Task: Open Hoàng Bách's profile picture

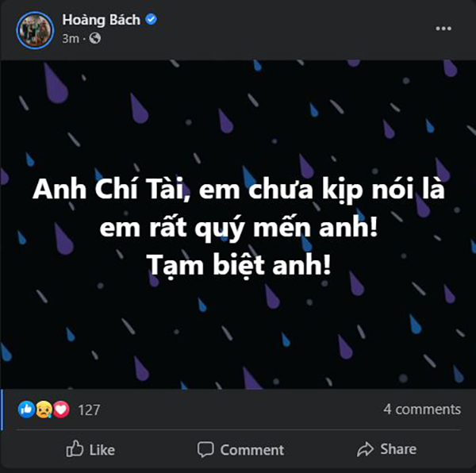Action: (35, 30)
